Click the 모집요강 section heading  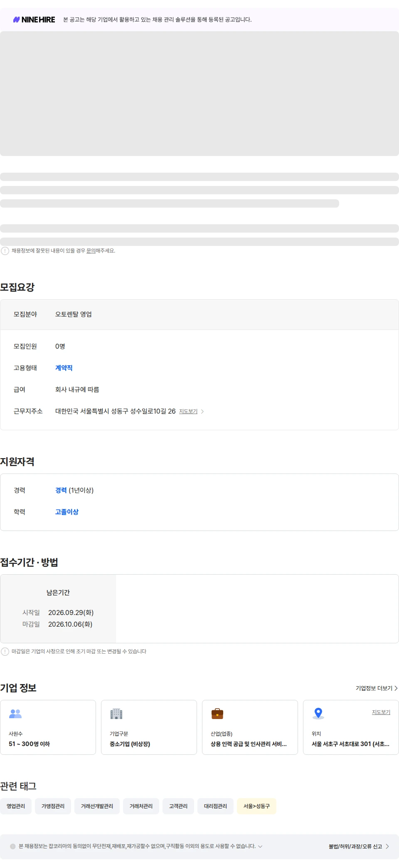click(x=17, y=287)
